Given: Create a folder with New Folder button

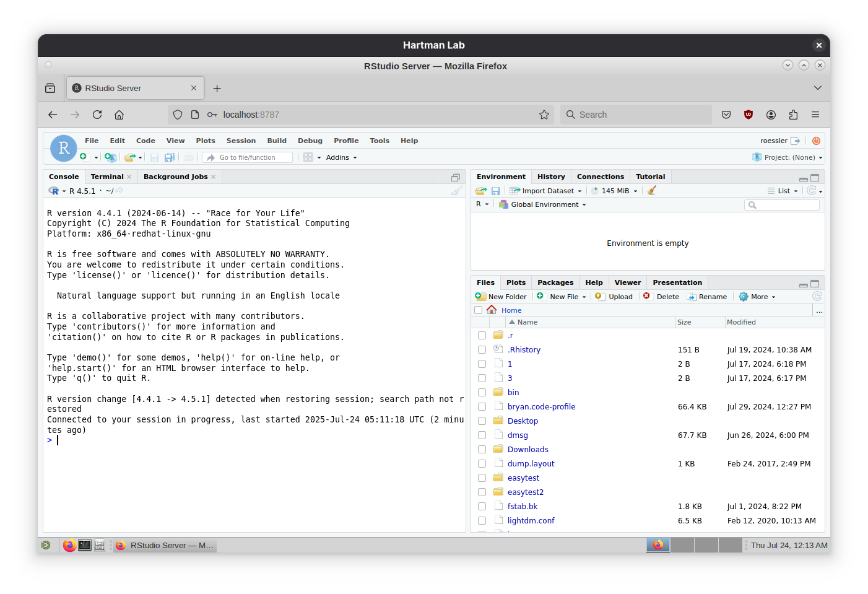Looking at the screenshot, I should coord(501,296).
